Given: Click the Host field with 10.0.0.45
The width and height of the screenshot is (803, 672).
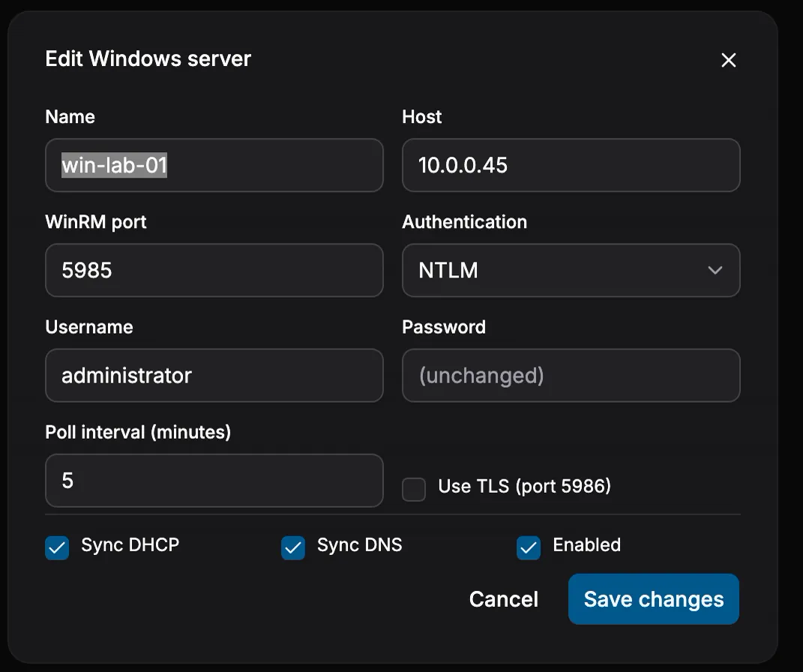Looking at the screenshot, I should [x=571, y=165].
